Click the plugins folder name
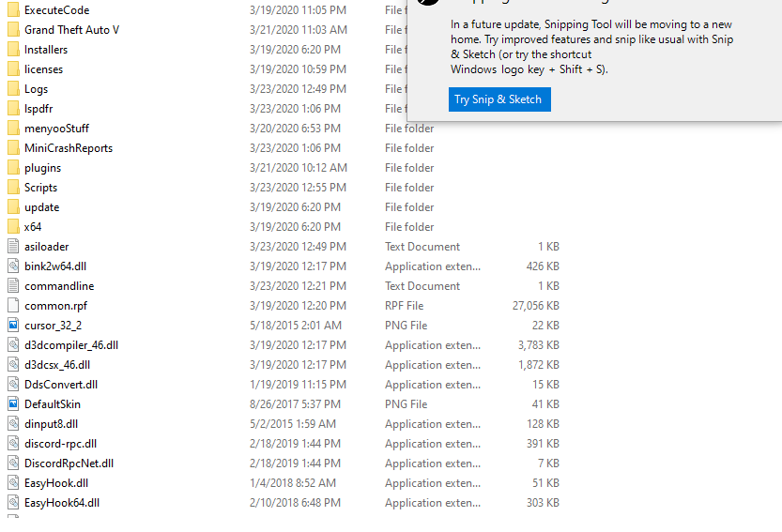The image size is (782, 532). (42, 168)
